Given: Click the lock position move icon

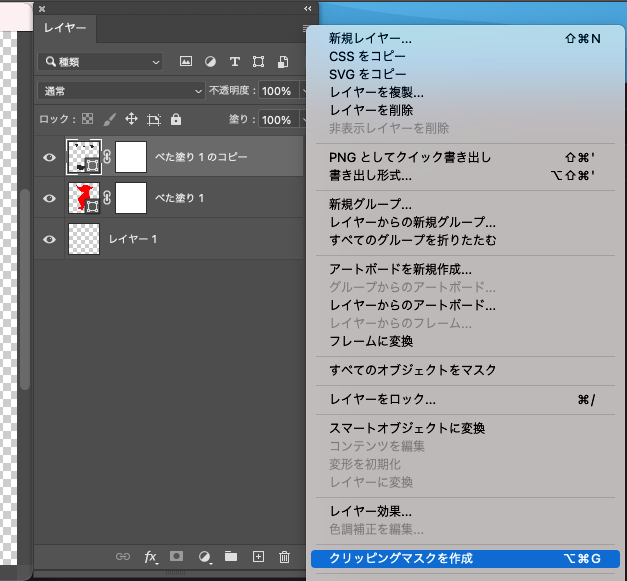Looking at the screenshot, I should 131,120.
